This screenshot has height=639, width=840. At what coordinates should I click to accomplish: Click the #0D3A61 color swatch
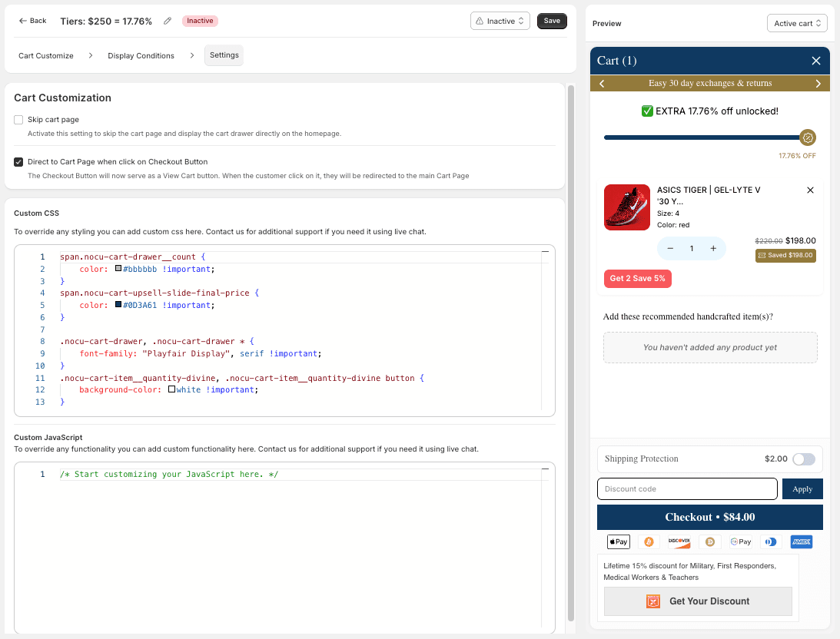[x=118, y=304]
